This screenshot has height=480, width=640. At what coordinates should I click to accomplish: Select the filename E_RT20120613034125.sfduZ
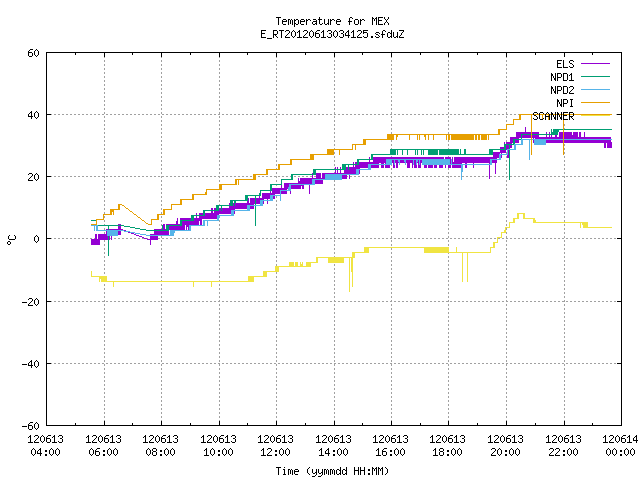(332, 34)
